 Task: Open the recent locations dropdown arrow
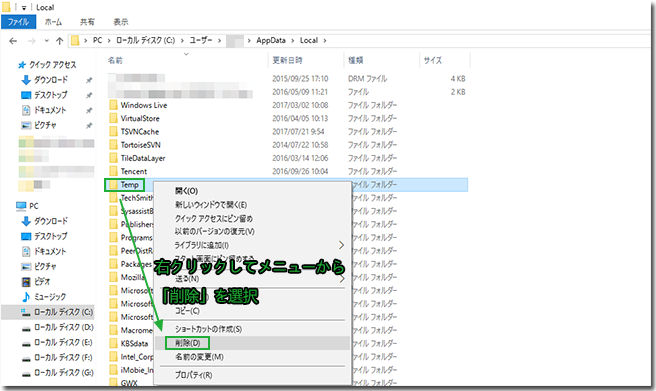(x=46, y=41)
